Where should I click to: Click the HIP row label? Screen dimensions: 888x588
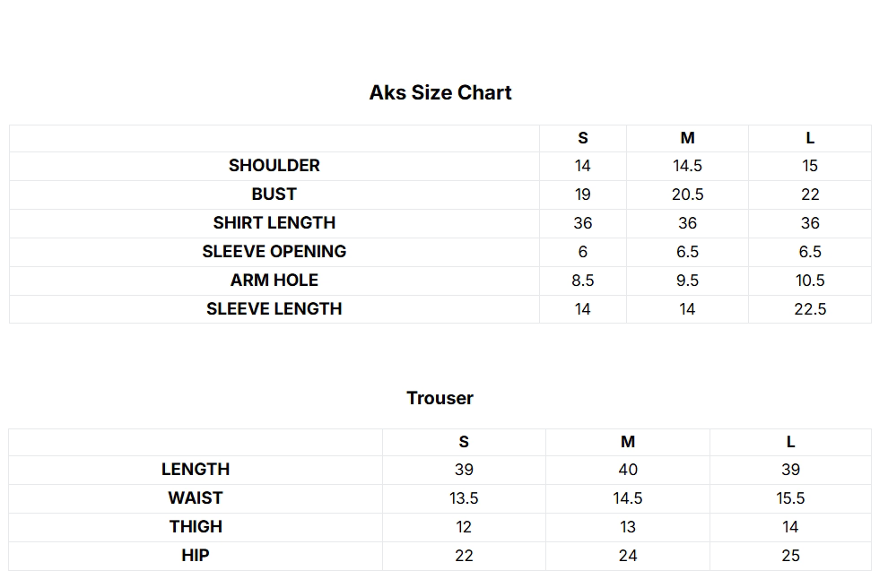pyautogui.click(x=196, y=555)
